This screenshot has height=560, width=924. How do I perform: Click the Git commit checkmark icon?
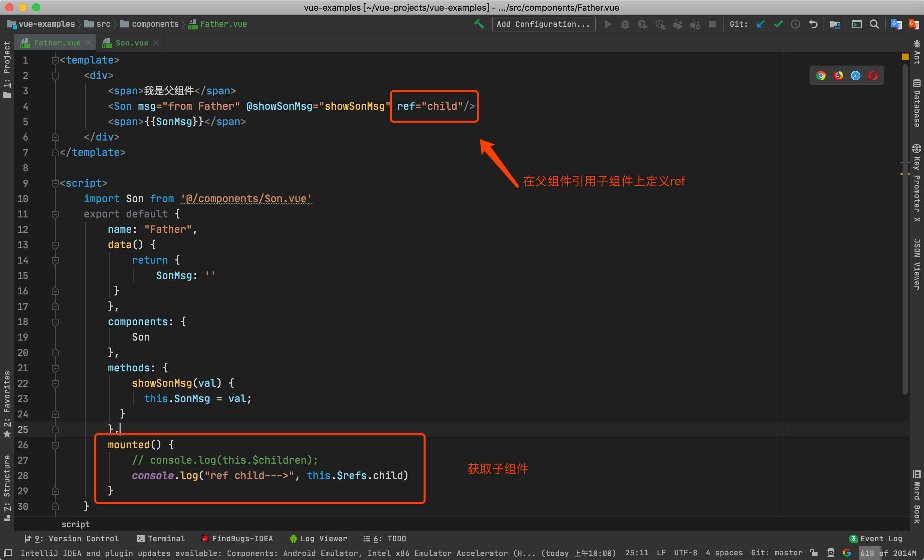tap(778, 24)
